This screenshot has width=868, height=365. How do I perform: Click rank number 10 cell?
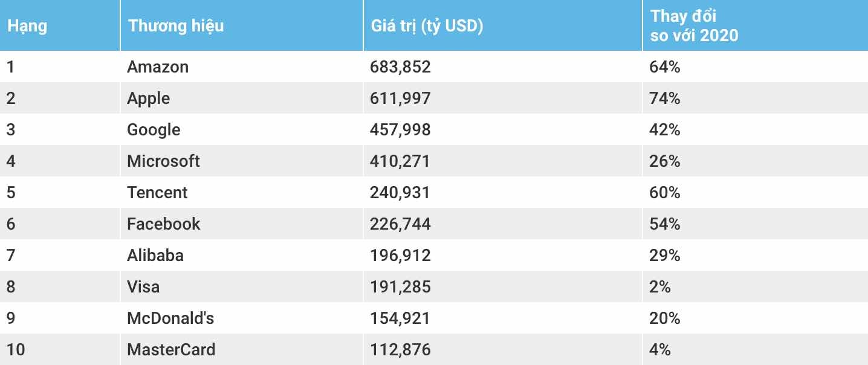point(15,349)
